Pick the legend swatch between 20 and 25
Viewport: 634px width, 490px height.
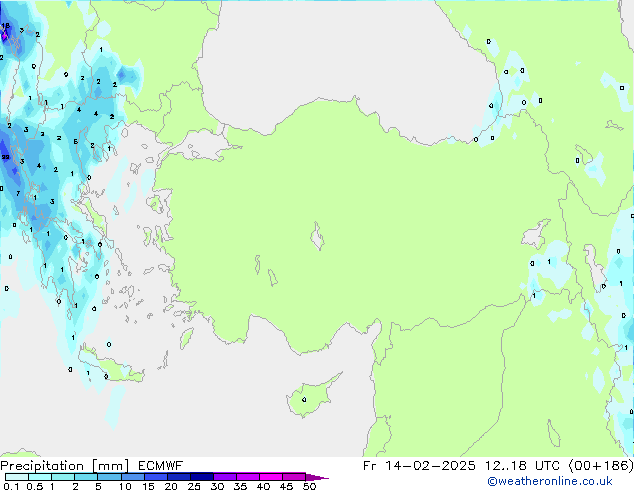tap(179, 477)
